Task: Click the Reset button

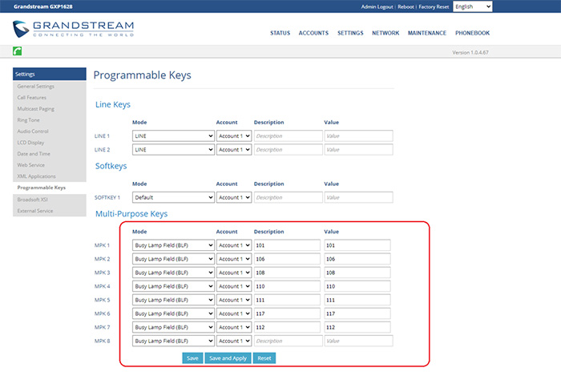Action: tap(264, 358)
